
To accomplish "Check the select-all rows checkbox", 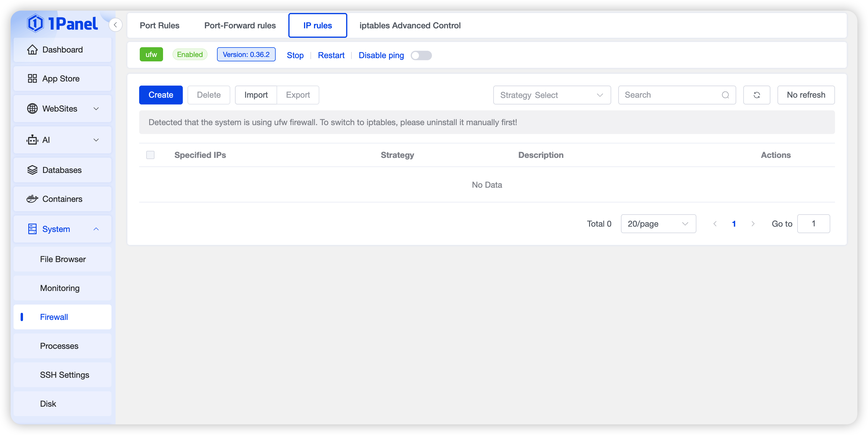I will pos(150,155).
